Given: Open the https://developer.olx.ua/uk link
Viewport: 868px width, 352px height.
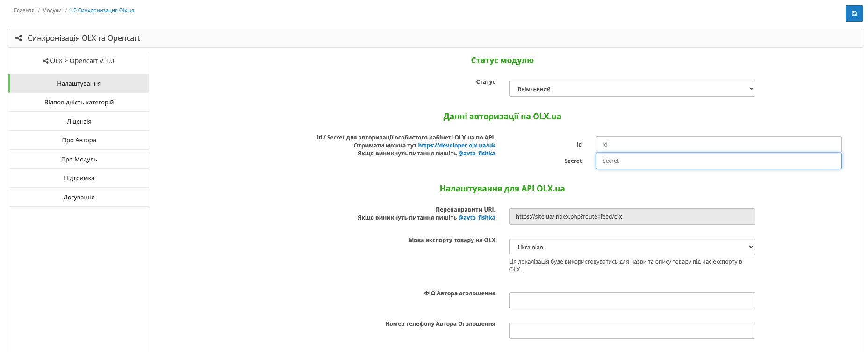Looking at the screenshot, I should click(x=457, y=146).
